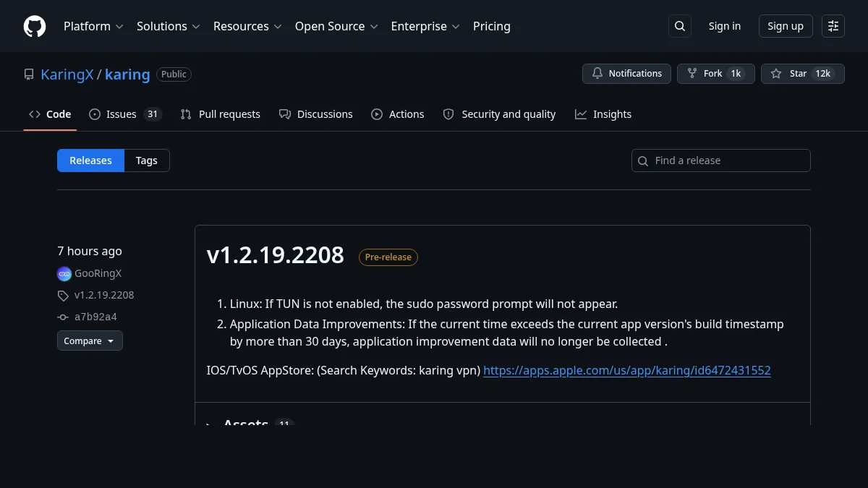The height and width of the screenshot is (488, 868).
Task: Click the Issues circle-dot icon
Action: [x=95, y=114]
